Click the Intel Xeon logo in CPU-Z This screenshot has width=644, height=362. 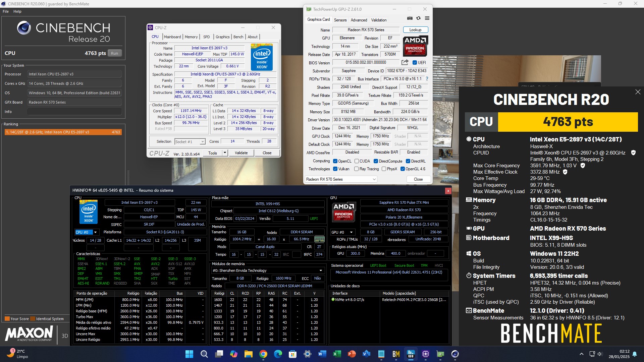pos(262,57)
